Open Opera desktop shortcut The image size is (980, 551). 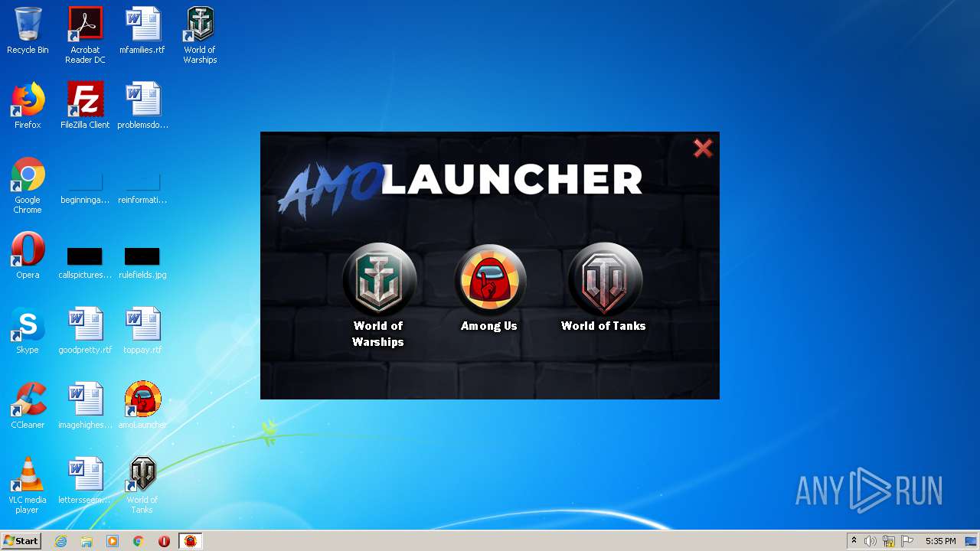click(28, 256)
